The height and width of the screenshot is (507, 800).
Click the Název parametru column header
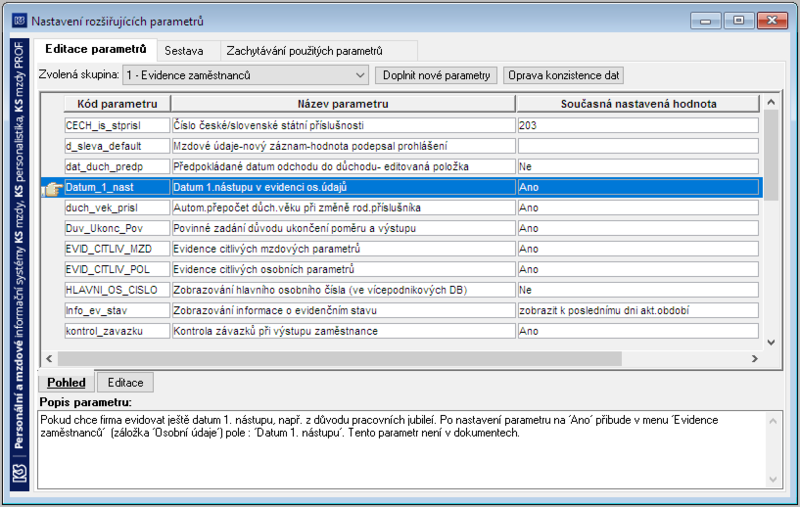pos(343,104)
